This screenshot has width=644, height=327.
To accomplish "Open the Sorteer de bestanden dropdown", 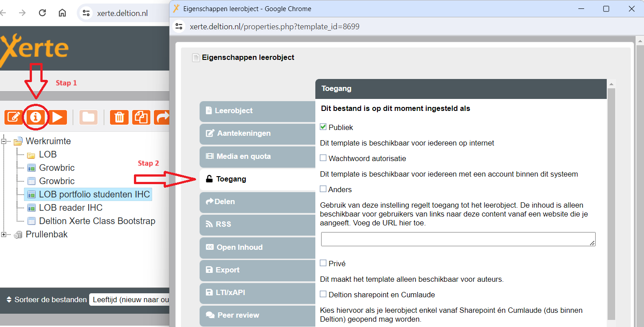I will pos(130,300).
